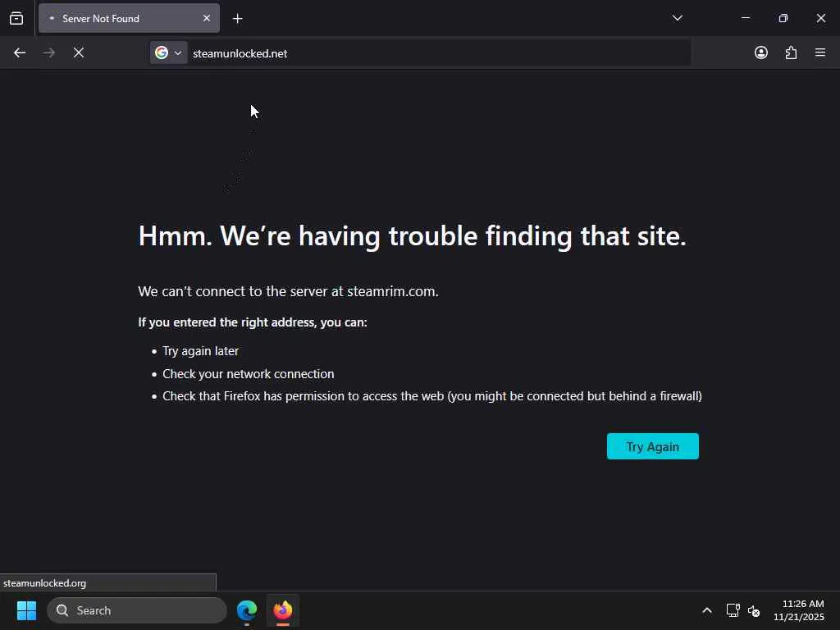Viewport: 840px width, 630px height.
Task: Click the "Check your network connection" text
Action: [248, 374]
